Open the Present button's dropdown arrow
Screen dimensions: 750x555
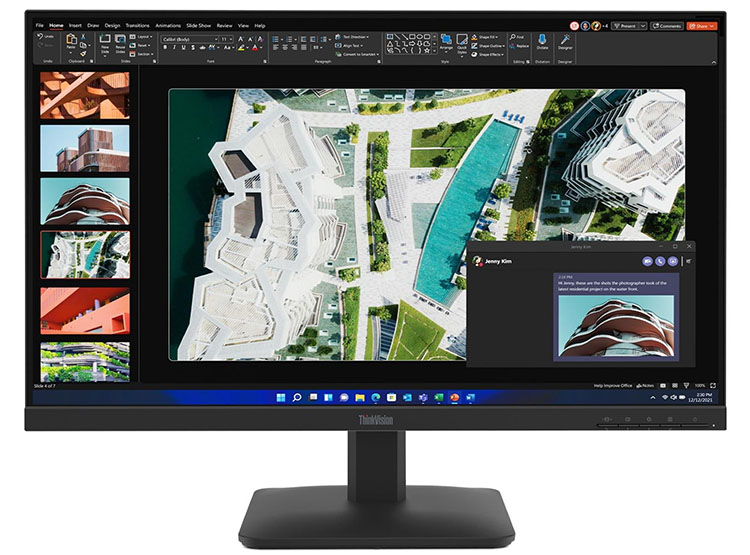tap(643, 26)
